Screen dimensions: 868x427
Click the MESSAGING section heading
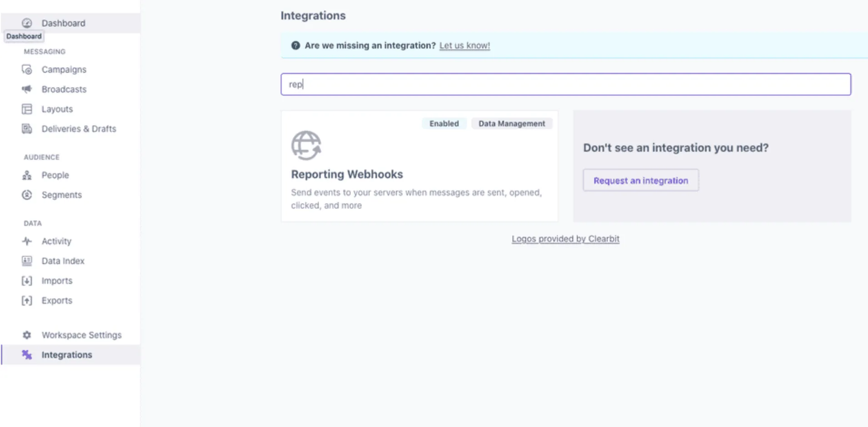(x=45, y=51)
